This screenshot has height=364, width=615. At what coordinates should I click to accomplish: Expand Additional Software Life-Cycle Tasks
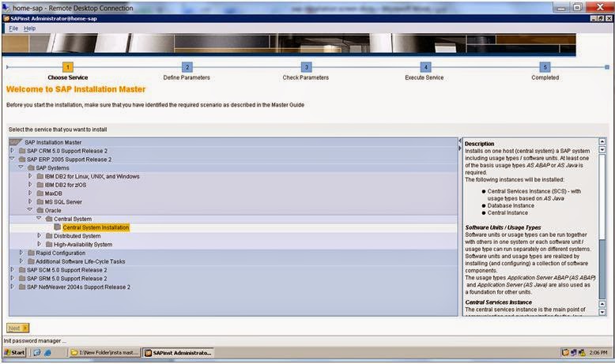[21, 261]
